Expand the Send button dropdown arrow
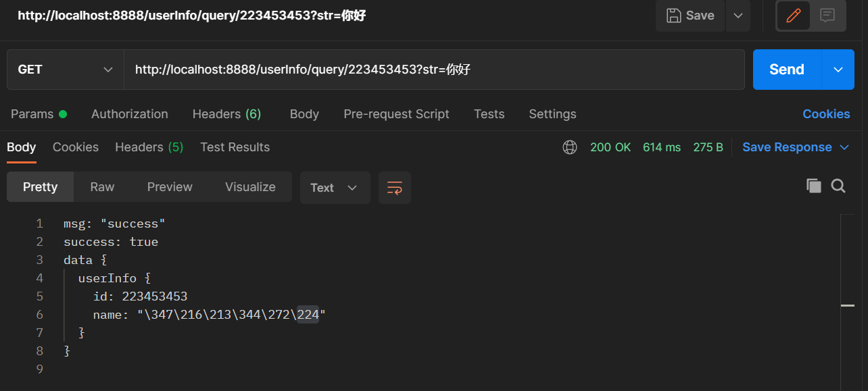868x391 pixels. click(x=838, y=69)
